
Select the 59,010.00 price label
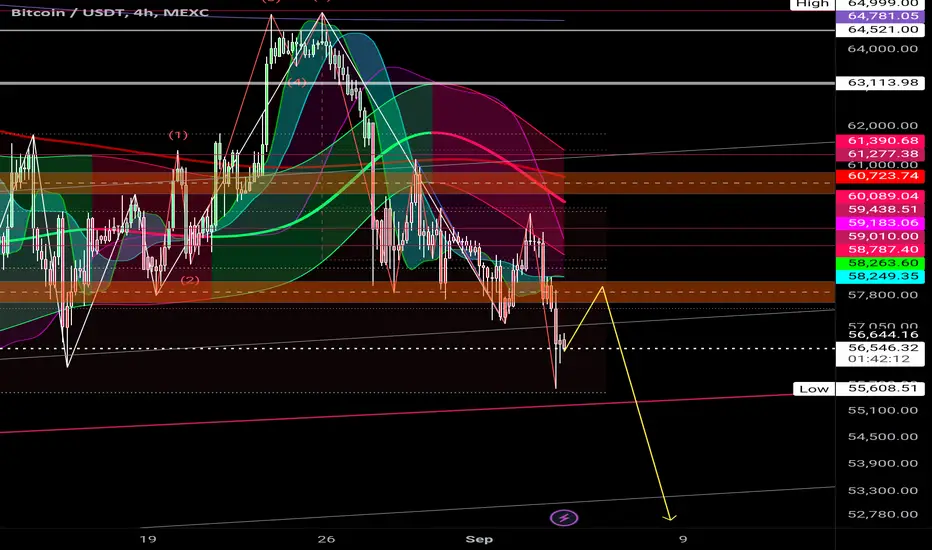pyautogui.click(x=880, y=236)
